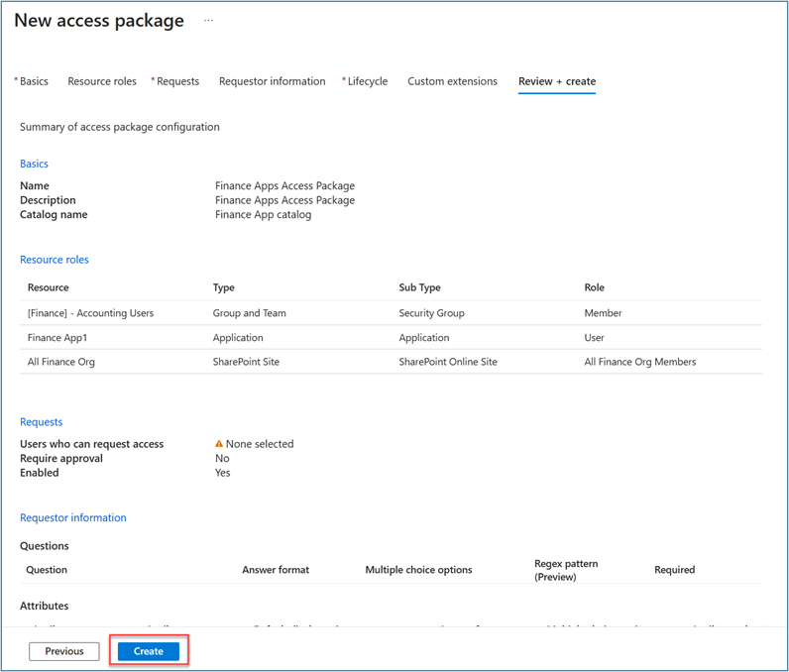The image size is (789, 672).
Task: Click the SharePoint Online Site cell
Action: tap(448, 362)
